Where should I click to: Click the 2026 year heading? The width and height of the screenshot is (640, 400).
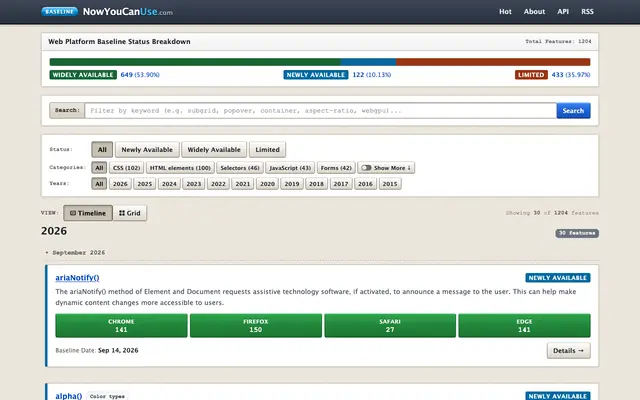click(54, 231)
